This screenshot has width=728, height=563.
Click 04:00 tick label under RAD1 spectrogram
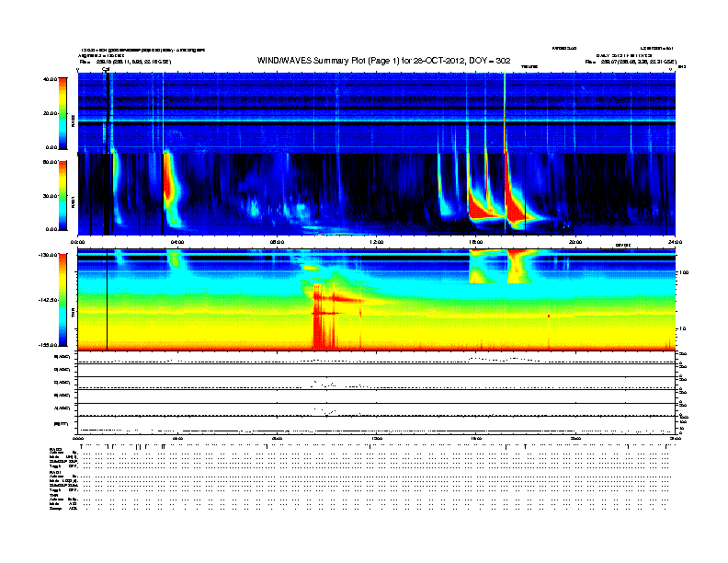point(177,242)
